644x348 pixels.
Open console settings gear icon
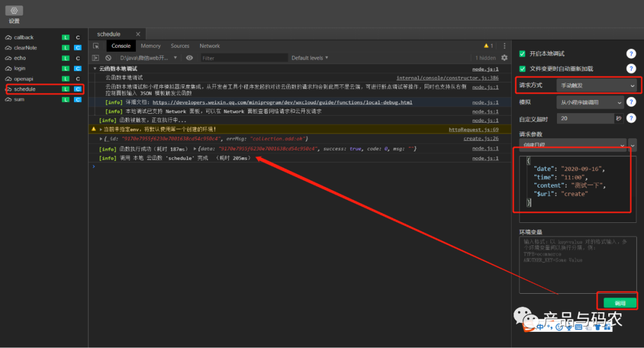(x=504, y=58)
